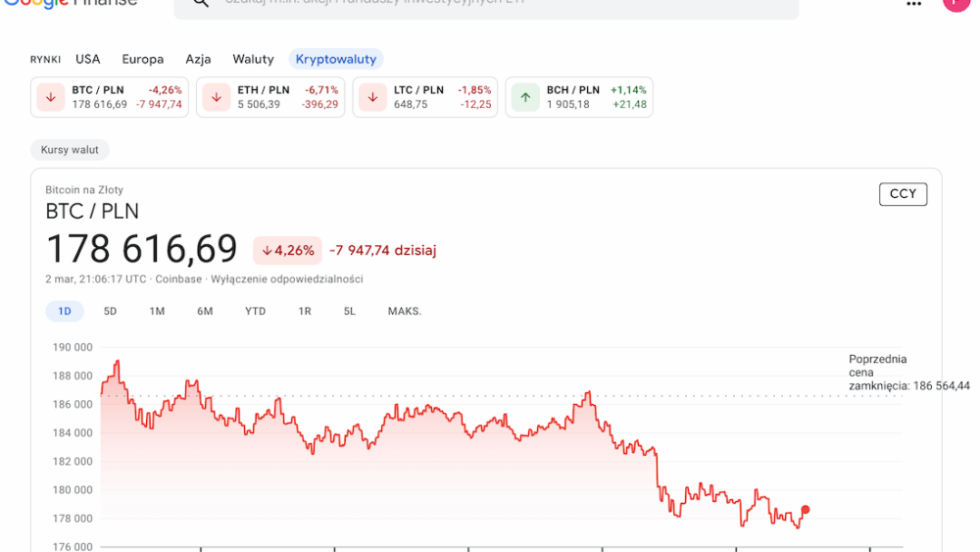This screenshot has height=552, width=980.
Task: Open the pink account avatar
Action: pyautogui.click(x=956, y=3)
